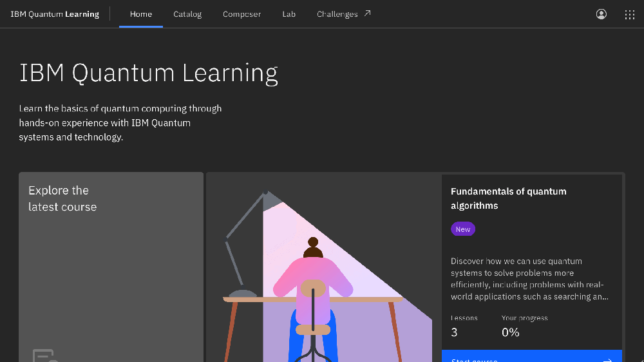
Task: Open the app switcher grid icon
Action: 630,15
